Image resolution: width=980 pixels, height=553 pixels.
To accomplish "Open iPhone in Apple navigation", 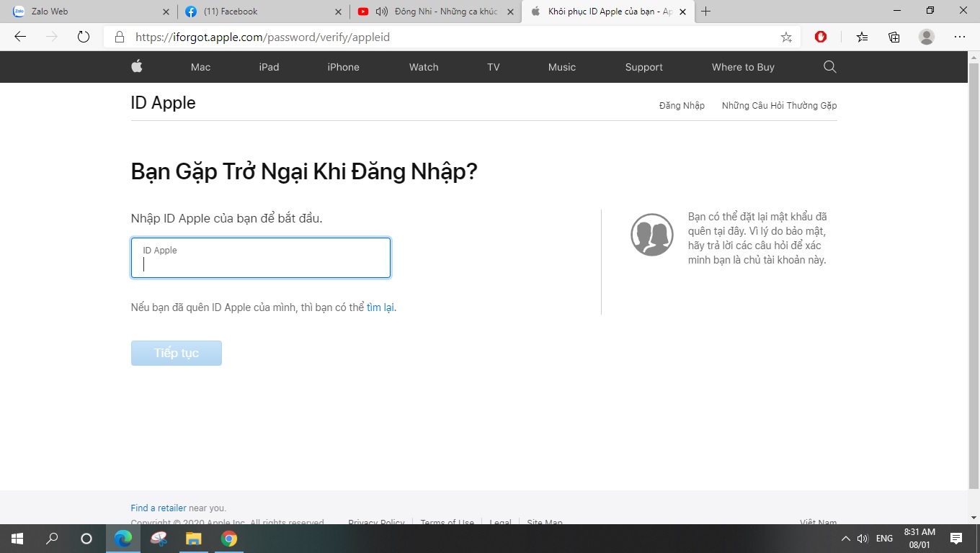I will point(343,67).
